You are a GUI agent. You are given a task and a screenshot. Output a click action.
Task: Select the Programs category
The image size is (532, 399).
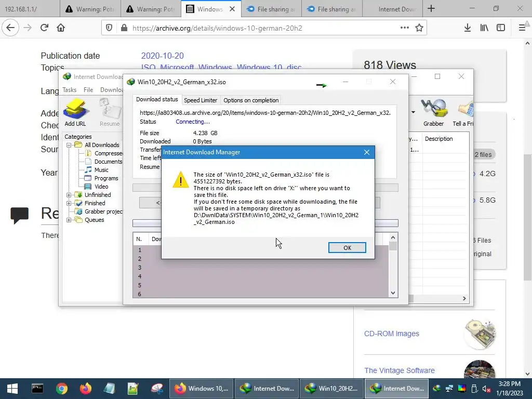point(101,178)
